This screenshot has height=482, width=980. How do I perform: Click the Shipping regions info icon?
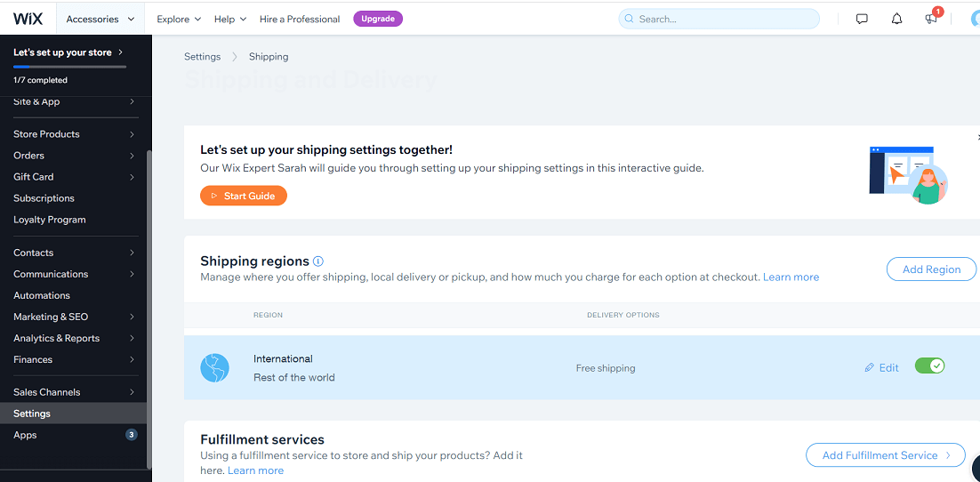[318, 261]
